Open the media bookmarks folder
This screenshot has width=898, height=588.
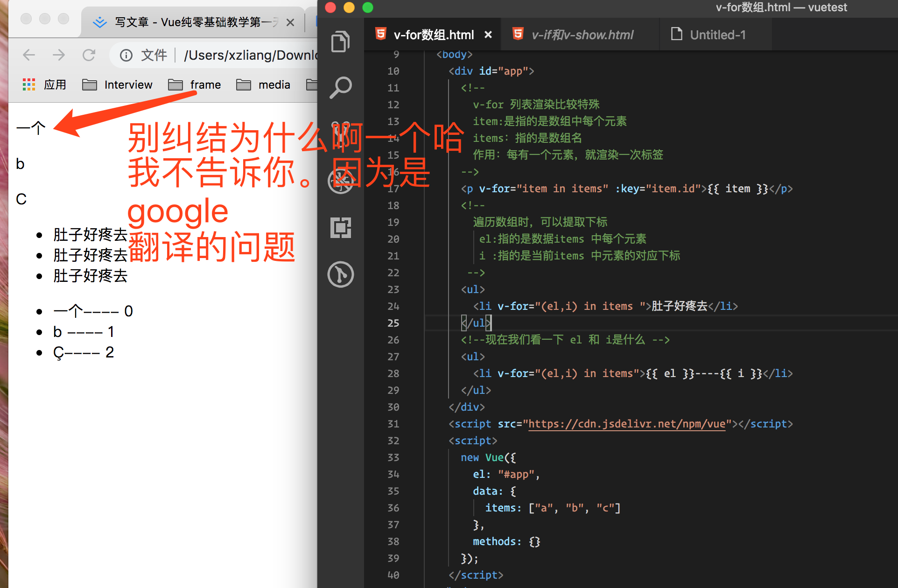pos(264,84)
